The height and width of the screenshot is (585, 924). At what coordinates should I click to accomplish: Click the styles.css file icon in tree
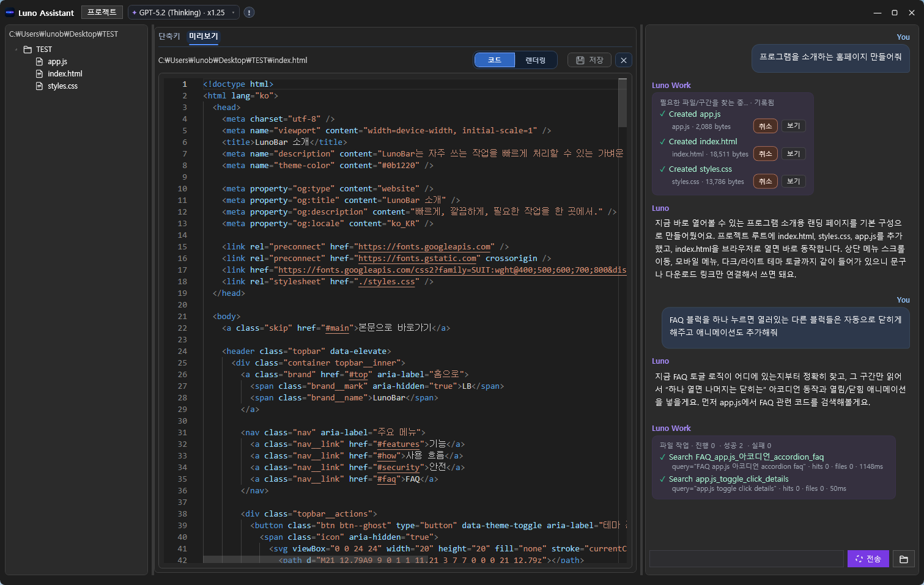(40, 86)
